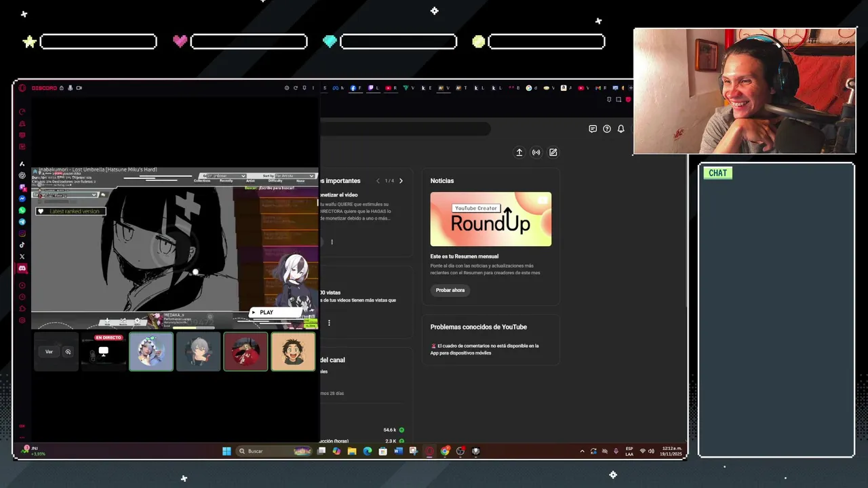This screenshot has width=868, height=488.
Task: Click the browser snapshot icon in toolbar
Action: (618, 100)
